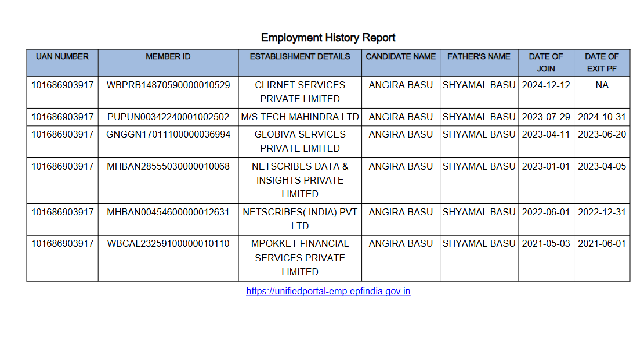Select GLOBIVA SERVICES PRIVATE LIMITED cell
This screenshot has width=644, height=338.
click(x=300, y=142)
